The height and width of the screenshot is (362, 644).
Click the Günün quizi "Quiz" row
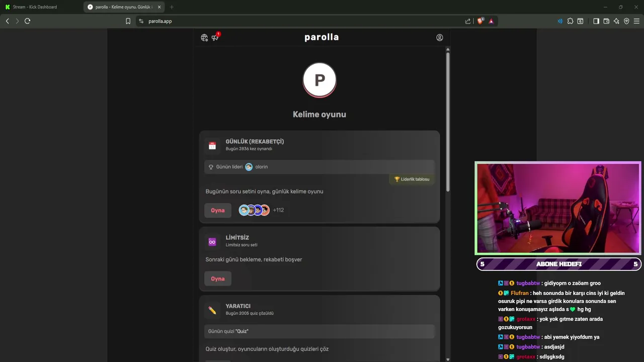[319, 331]
